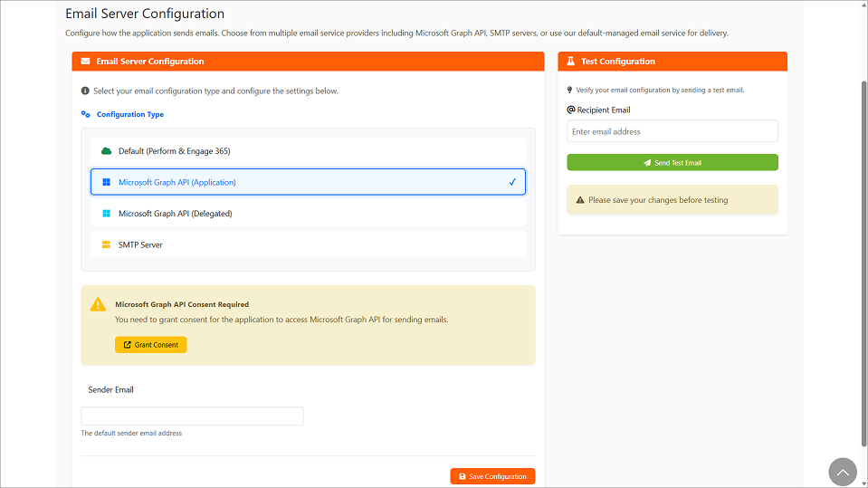Click the Grant Consent button
Screen dimensions: 868x488
150,345
